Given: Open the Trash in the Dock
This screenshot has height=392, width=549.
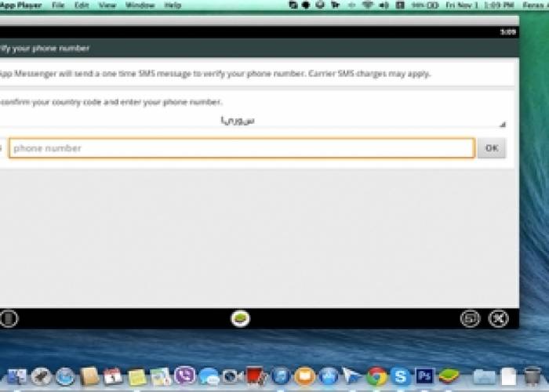Looking at the screenshot, I should (x=533, y=376).
